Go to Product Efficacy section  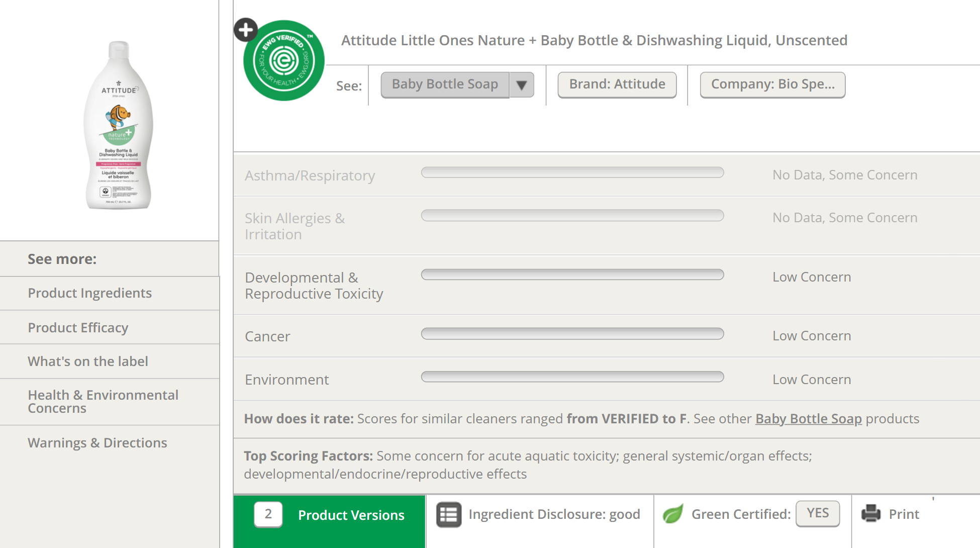coord(110,327)
